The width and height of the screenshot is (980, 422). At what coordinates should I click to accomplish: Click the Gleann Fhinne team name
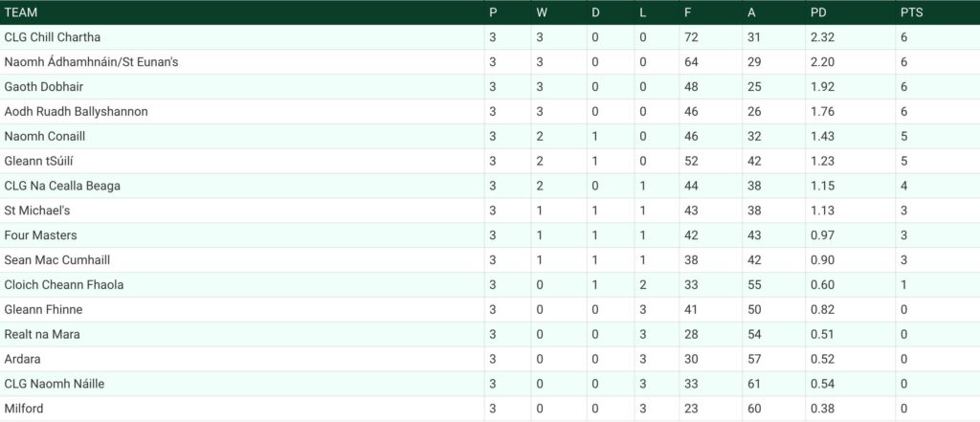point(43,310)
